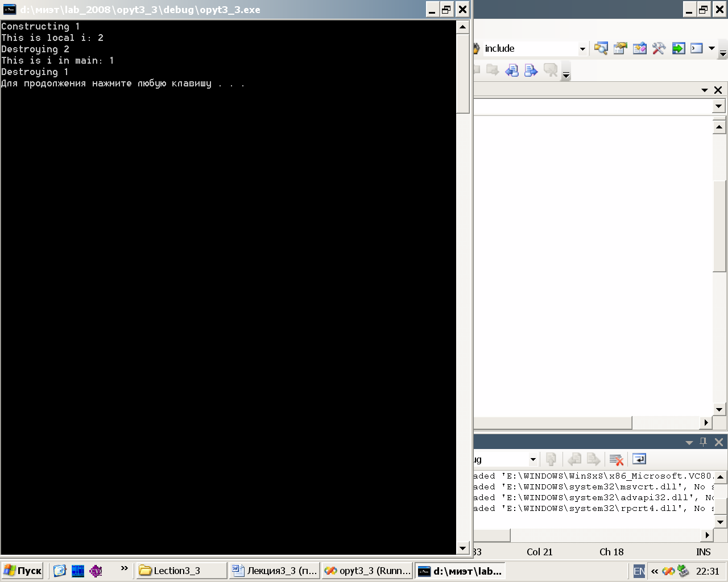Open the Toolbox hammer-and-wrench icon
This screenshot has height=582, width=728.
click(659, 48)
